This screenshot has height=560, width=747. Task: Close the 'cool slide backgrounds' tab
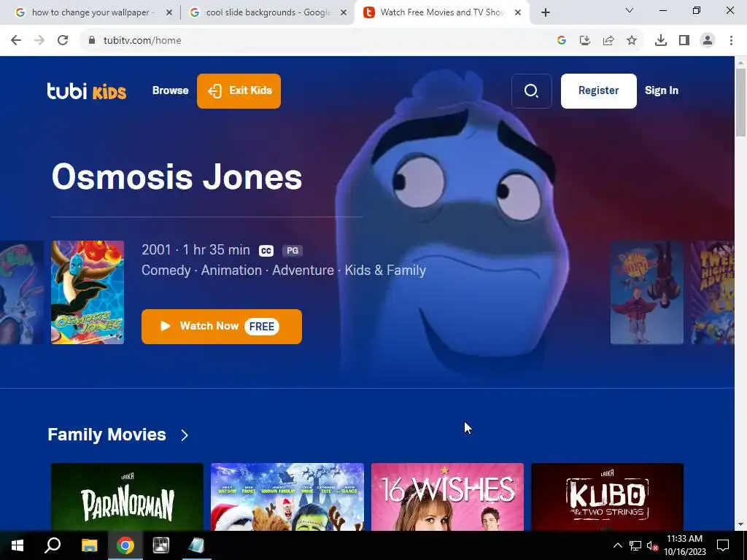tap(344, 13)
